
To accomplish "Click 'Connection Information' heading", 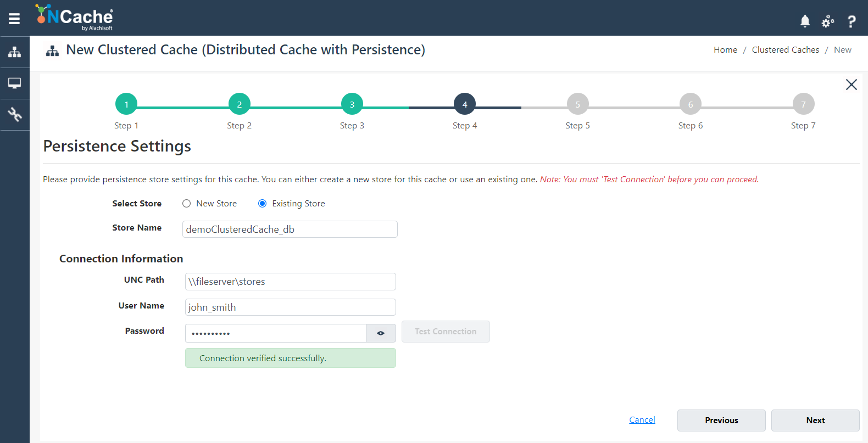I will (x=121, y=259).
